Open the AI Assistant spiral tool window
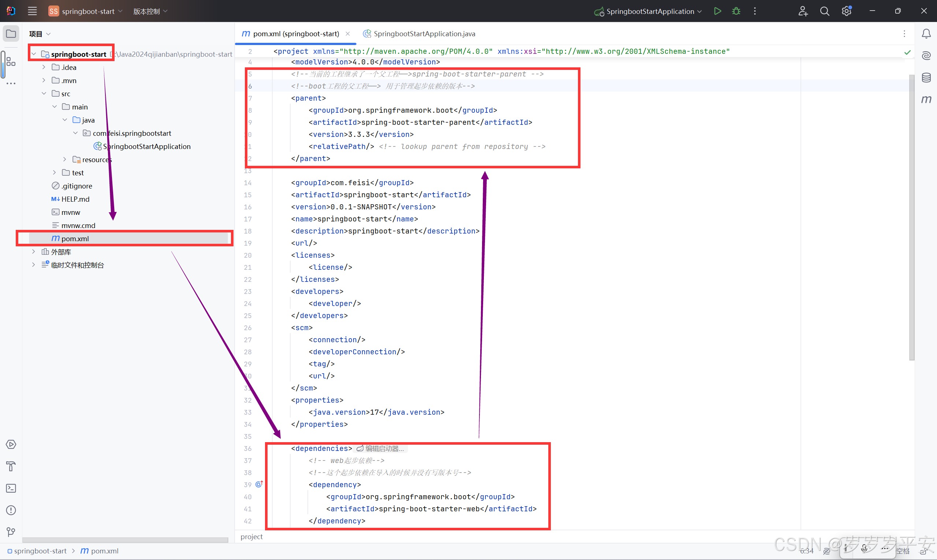937x560 pixels. click(x=926, y=56)
